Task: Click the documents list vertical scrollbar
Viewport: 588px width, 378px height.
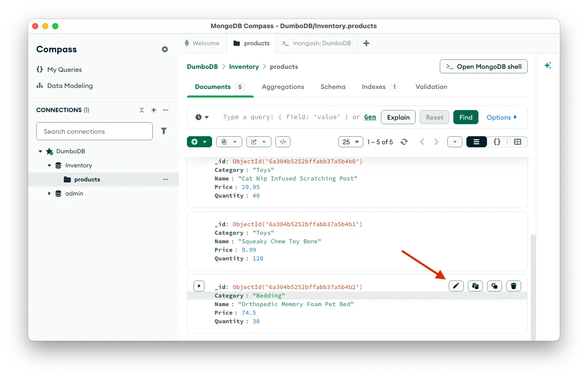Action: click(533, 287)
